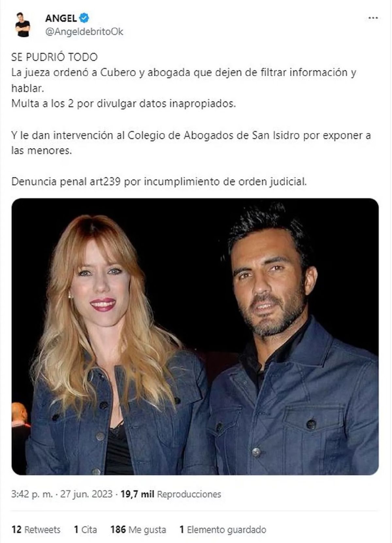Open the 3:42 p. m. timestamp

[x=32, y=494]
